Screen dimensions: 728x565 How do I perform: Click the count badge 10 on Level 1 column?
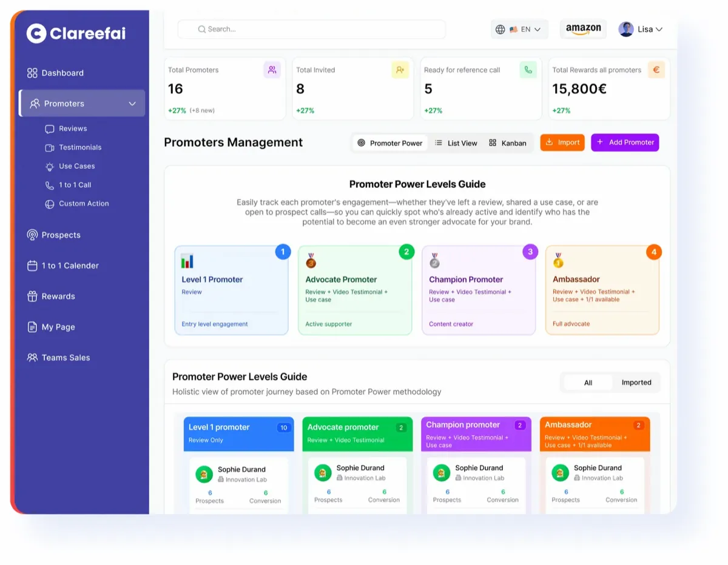point(283,427)
